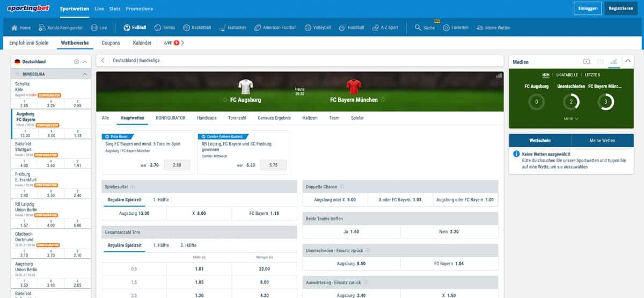The width and height of the screenshot is (644, 298).
Task: Select the Tennis sport
Action: 165,27
